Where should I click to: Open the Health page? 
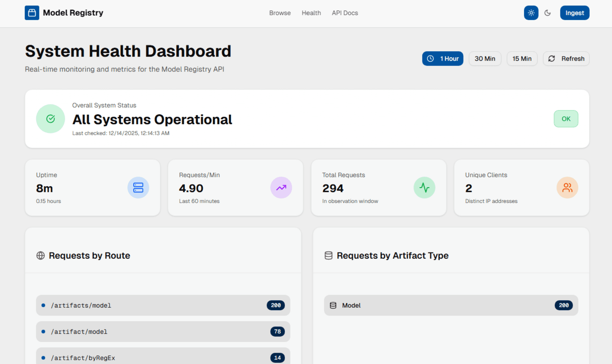point(311,13)
